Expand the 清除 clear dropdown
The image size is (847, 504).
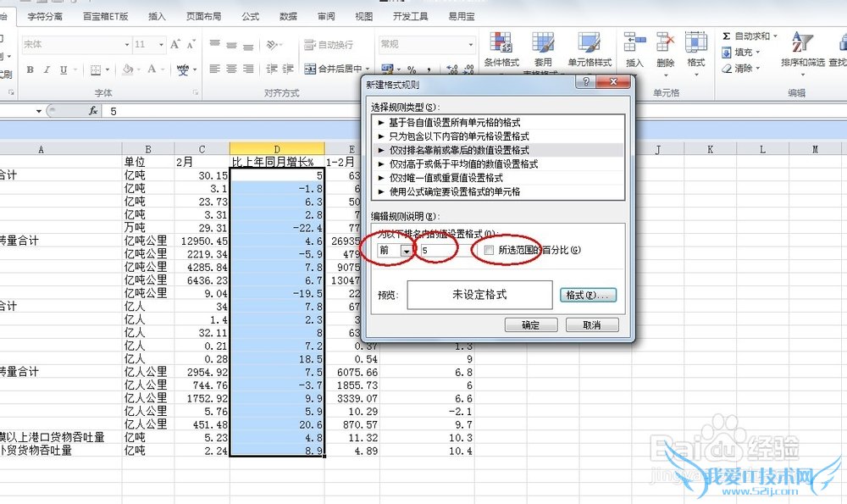coord(757,69)
